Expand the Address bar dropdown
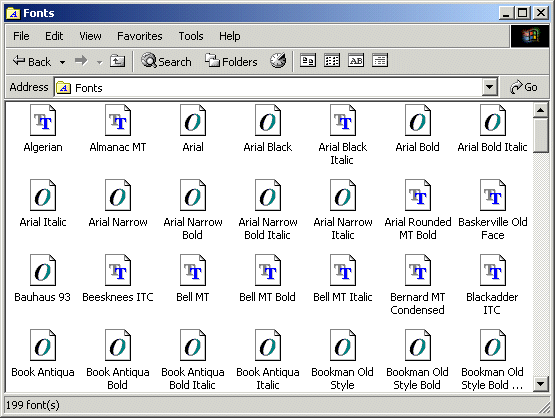This screenshot has height=418, width=555. (x=490, y=87)
